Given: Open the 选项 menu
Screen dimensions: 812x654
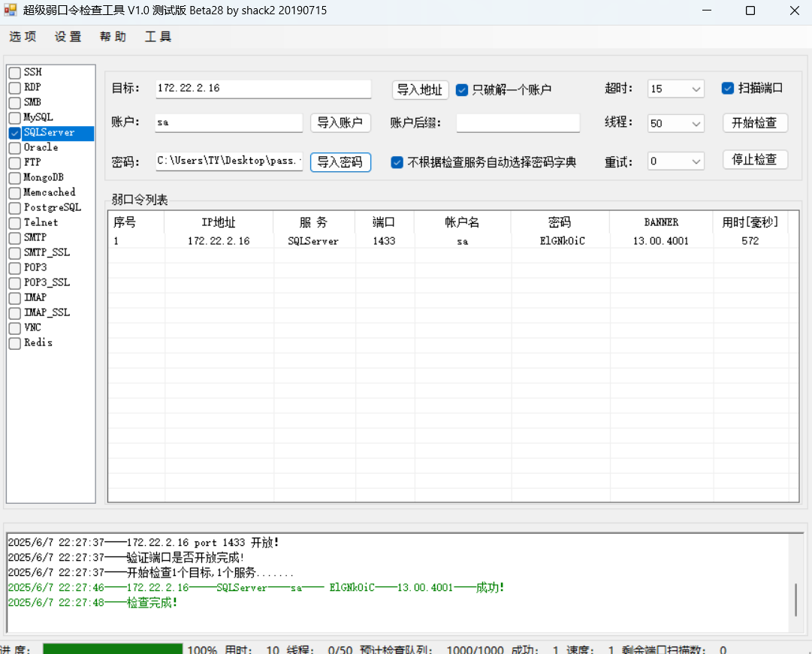Looking at the screenshot, I should (x=23, y=37).
